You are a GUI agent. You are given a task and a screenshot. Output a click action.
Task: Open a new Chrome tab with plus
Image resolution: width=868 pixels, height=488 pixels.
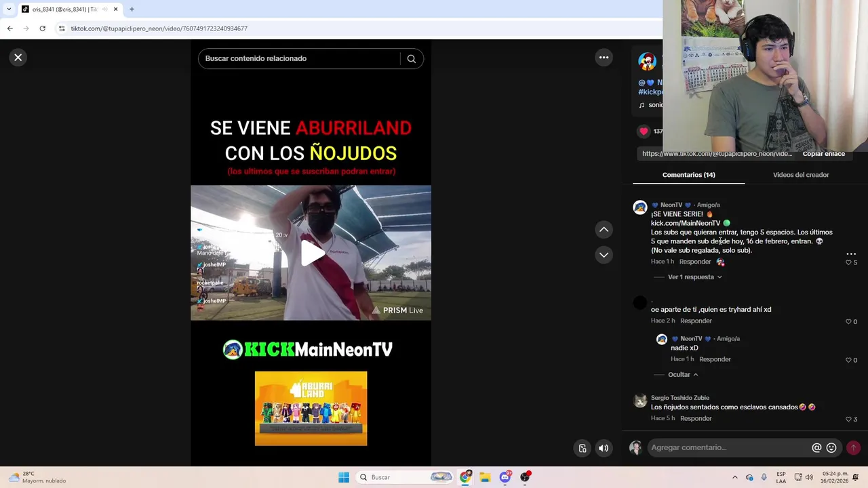[132, 9]
